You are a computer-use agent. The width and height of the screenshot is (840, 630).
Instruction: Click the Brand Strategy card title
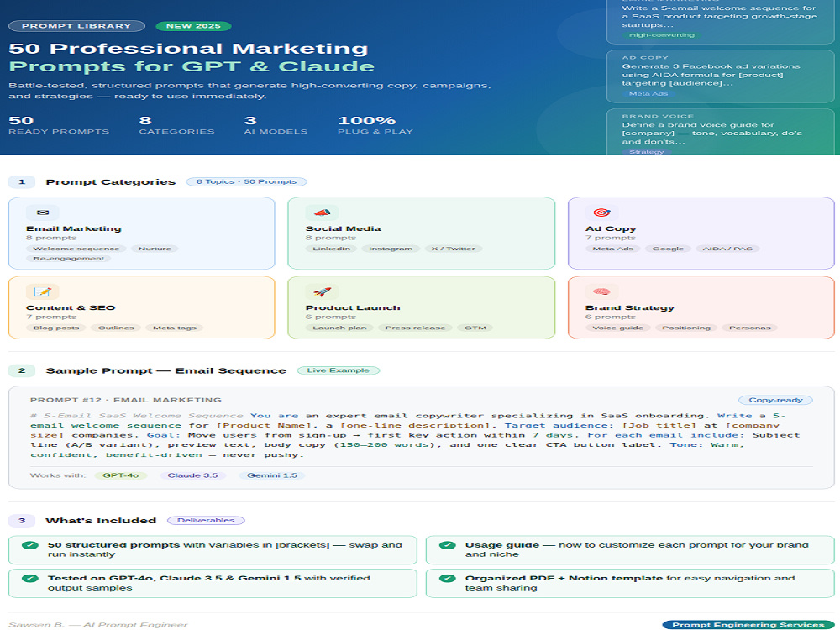[x=630, y=308]
